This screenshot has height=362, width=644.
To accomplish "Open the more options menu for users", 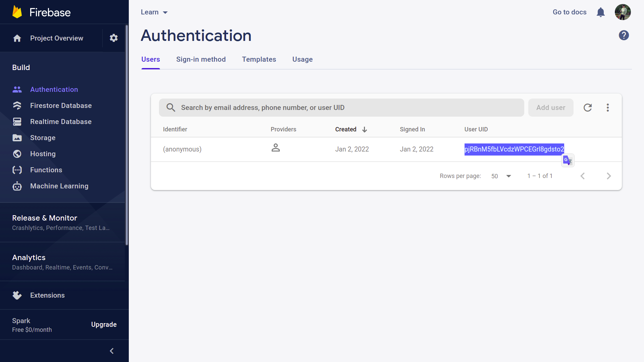I will point(608,108).
